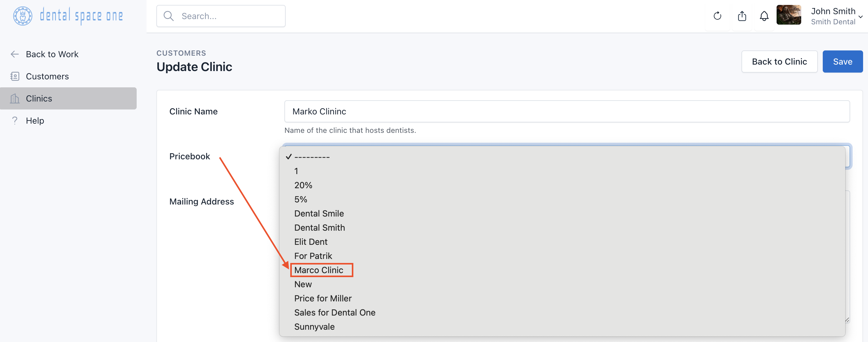Select the checked blank pricebook option
The width and height of the screenshot is (868, 342).
[x=311, y=157]
